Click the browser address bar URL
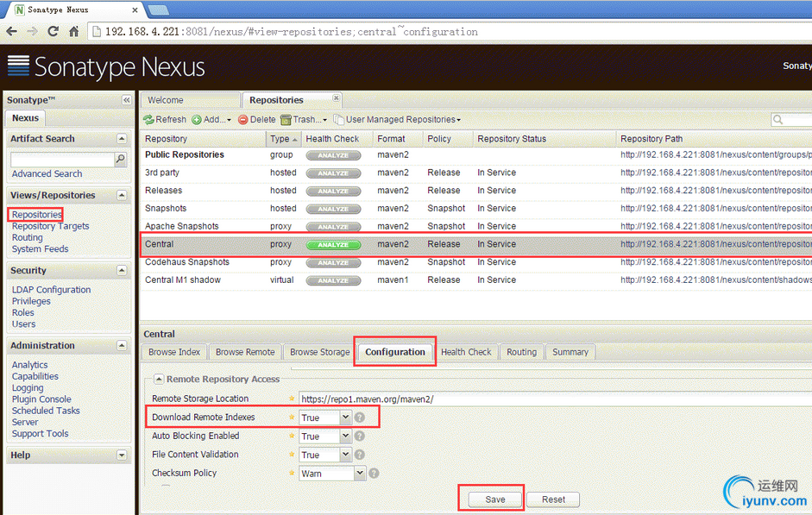 tap(292, 32)
